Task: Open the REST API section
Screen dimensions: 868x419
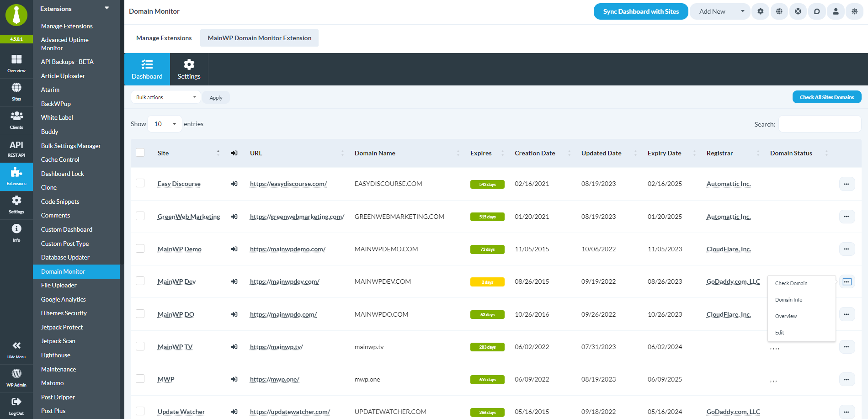Action: tap(16, 149)
